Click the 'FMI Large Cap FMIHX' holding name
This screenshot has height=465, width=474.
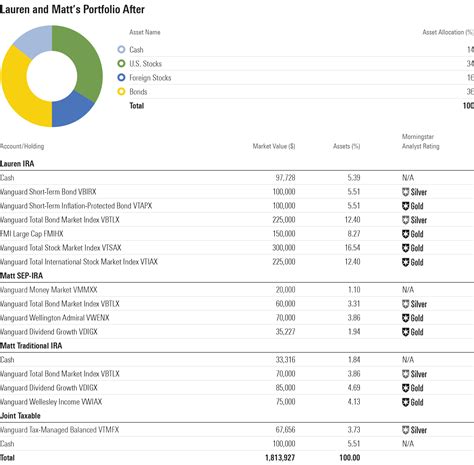(32, 234)
